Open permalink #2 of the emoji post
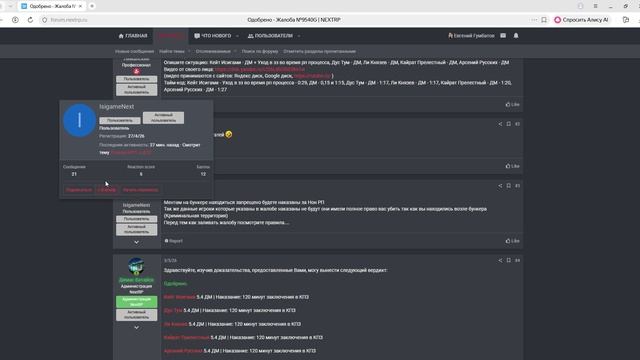The height and width of the screenshot is (360, 640). point(517,124)
